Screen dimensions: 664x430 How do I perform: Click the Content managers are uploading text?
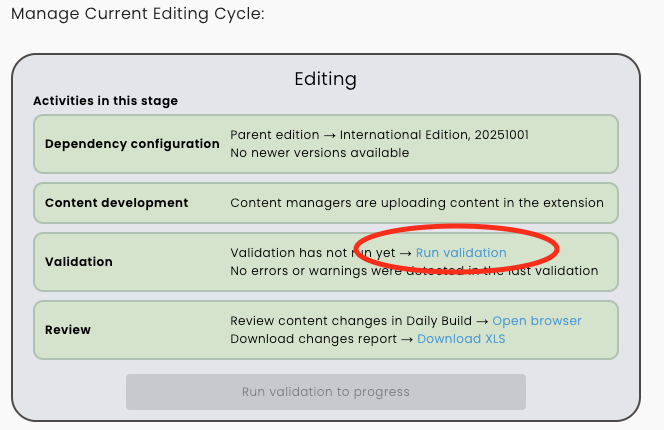[x=416, y=203]
